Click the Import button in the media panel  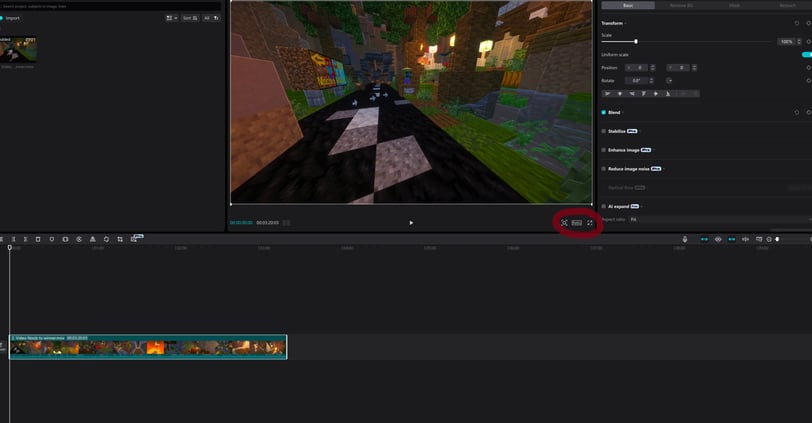10,18
